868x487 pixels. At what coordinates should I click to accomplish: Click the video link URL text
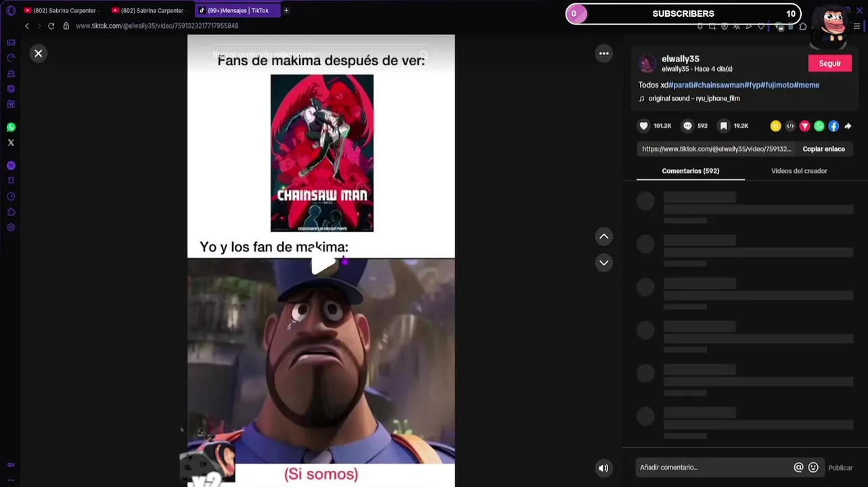[x=716, y=149]
